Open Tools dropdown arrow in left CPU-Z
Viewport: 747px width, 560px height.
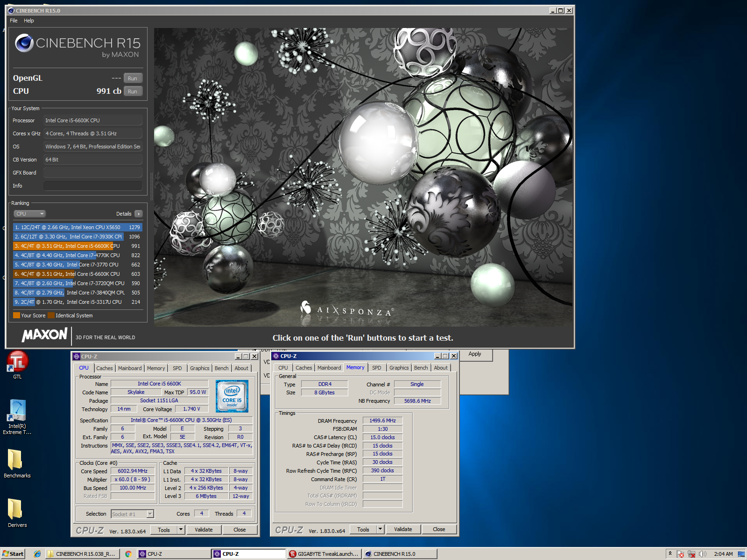click(181, 530)
